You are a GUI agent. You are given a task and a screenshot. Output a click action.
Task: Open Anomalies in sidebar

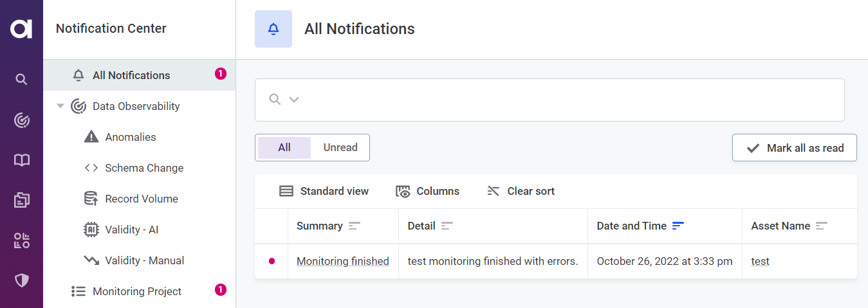[x=131, y=137]
